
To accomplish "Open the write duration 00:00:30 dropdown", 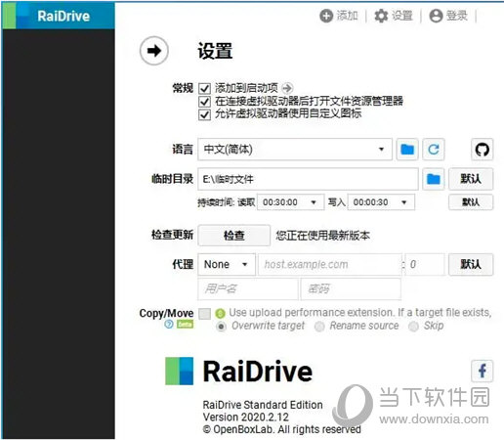I will 381,202.
